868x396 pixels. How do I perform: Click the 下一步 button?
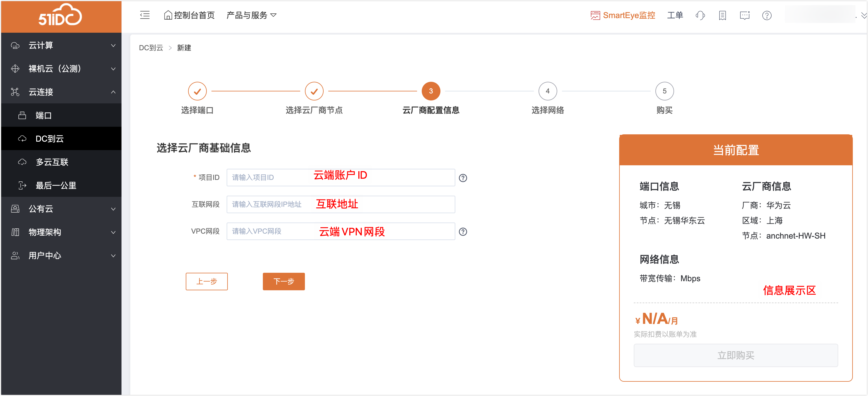point(283,282)
